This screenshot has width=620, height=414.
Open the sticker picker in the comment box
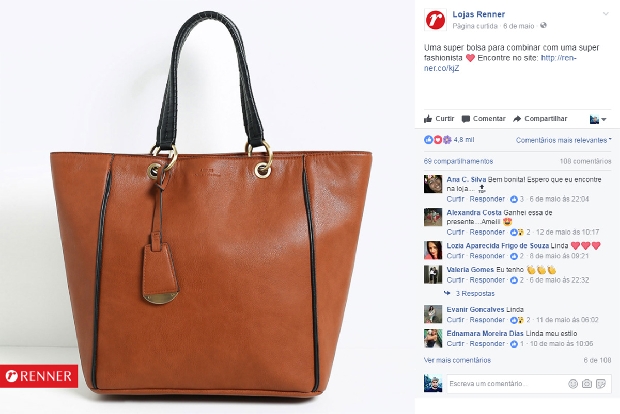point(601,384)
